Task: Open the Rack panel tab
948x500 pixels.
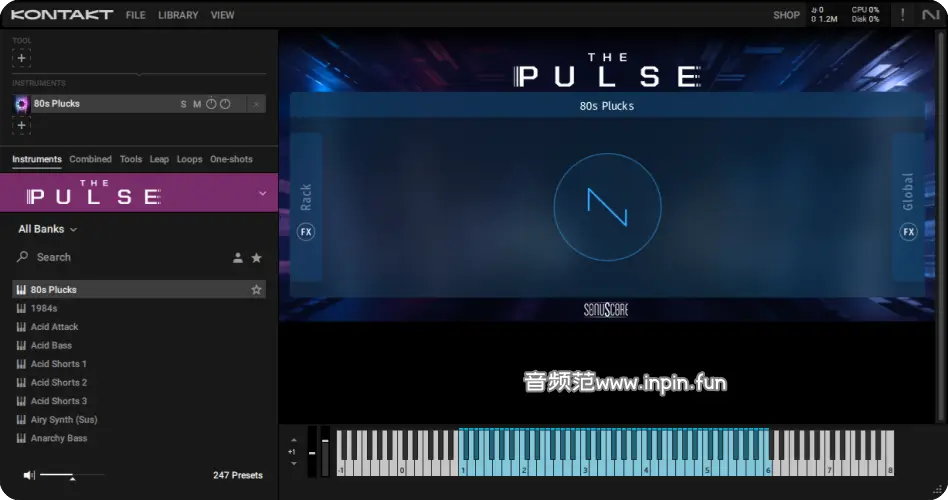Action: click(306, 197)
